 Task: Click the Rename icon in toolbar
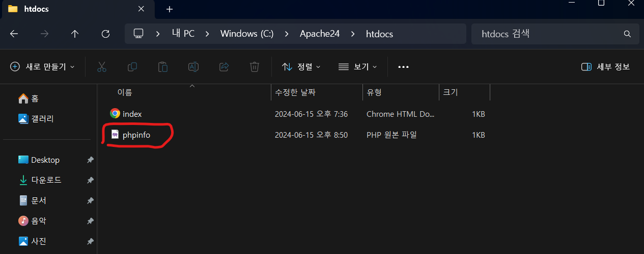[193, 67]
